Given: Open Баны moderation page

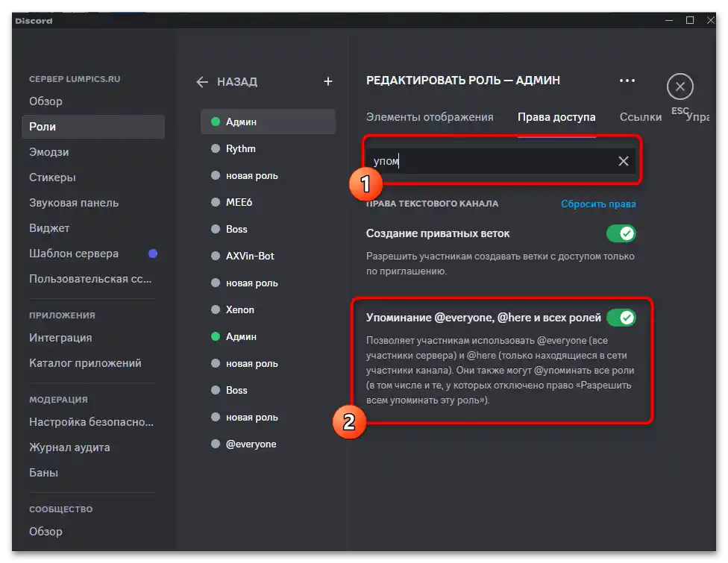Looking at the screenshot, I should pos(43,473).
